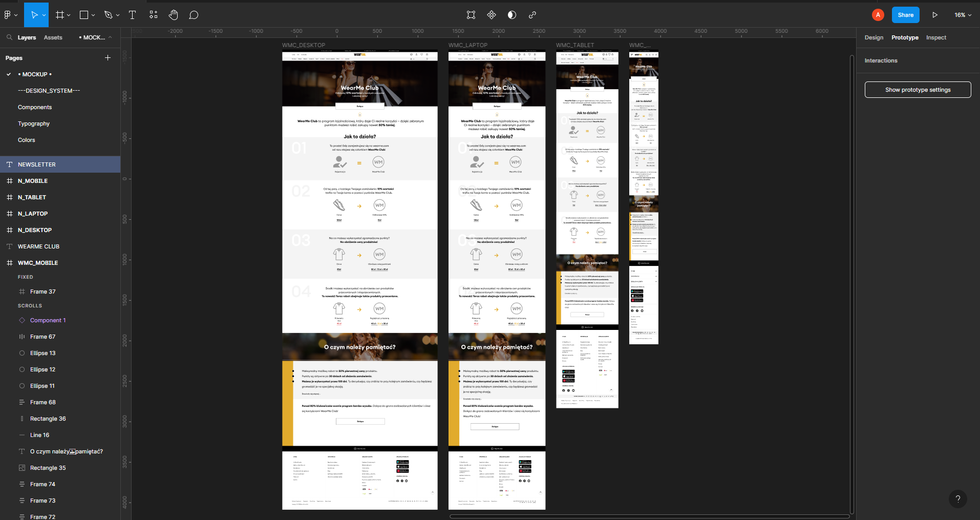Select the ---DESIGN_SYSTEM--- page
Screen dimensions: 980x520
point(49,91)
